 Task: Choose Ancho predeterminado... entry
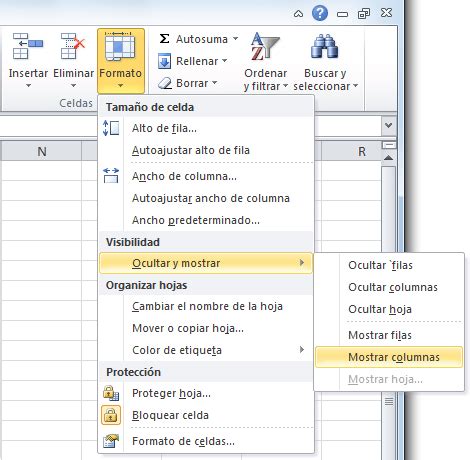click(x=206, y=220)
